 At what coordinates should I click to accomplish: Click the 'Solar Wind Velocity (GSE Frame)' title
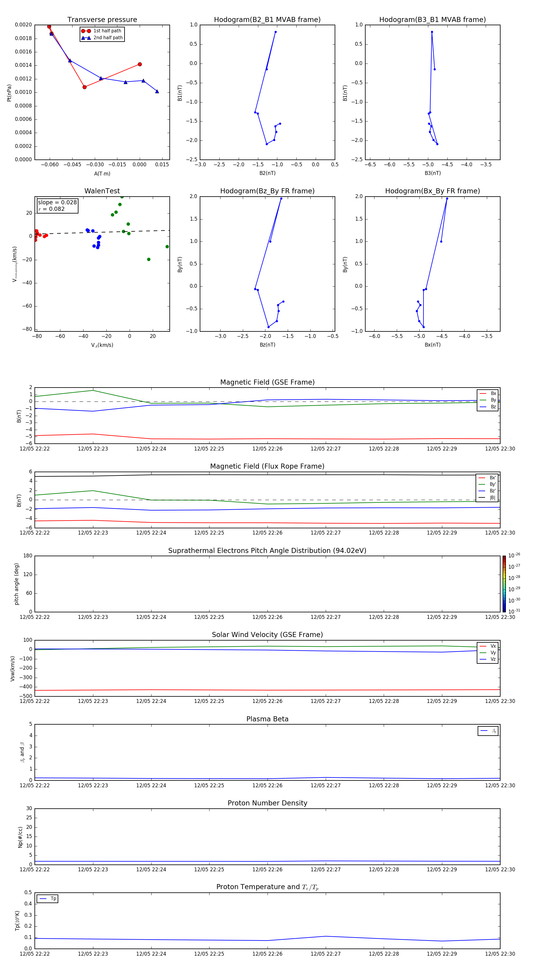(267, 635)
